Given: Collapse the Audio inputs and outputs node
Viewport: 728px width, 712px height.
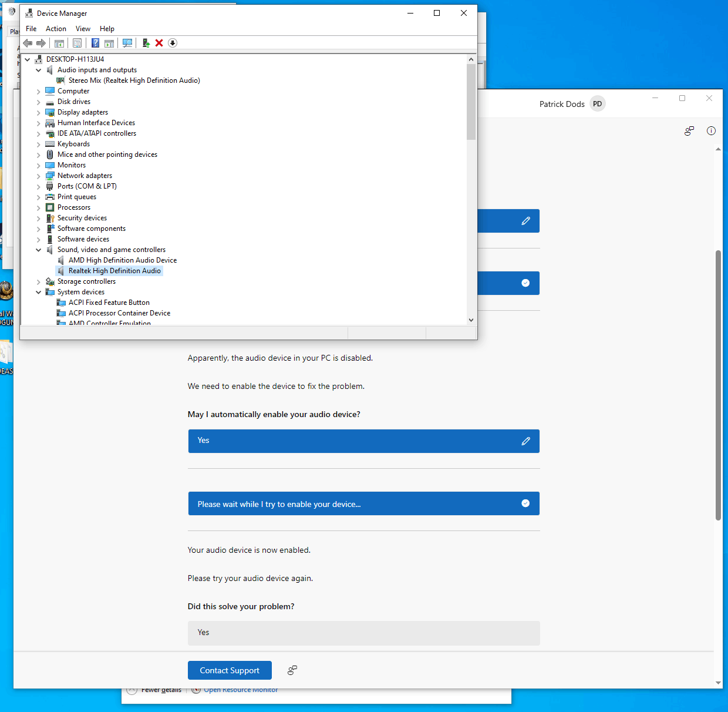Looking at the screenshot, I should [39, 70].
